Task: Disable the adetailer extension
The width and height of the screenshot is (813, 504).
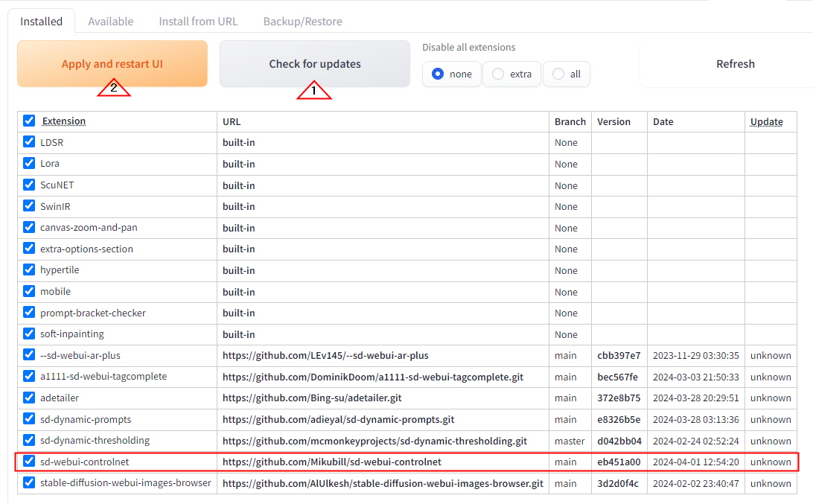Action: [28, 398]
